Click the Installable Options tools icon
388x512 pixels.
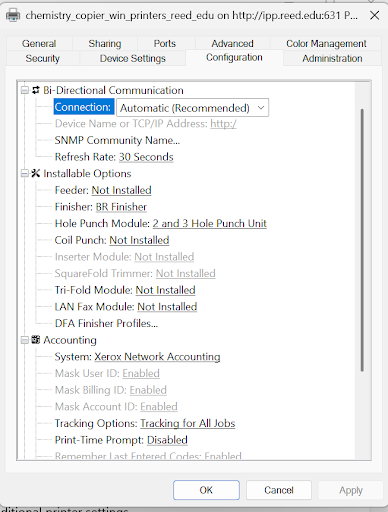[x=36, y=173]
